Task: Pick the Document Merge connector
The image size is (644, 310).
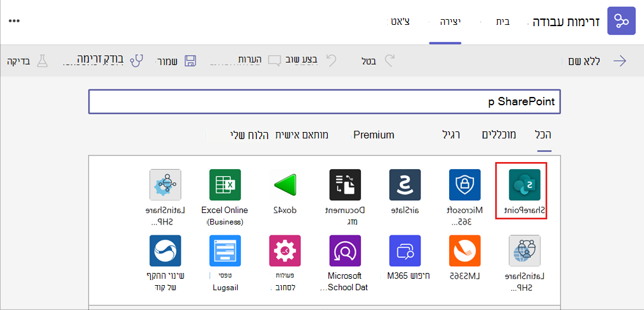Action: [x=345, y=184]
